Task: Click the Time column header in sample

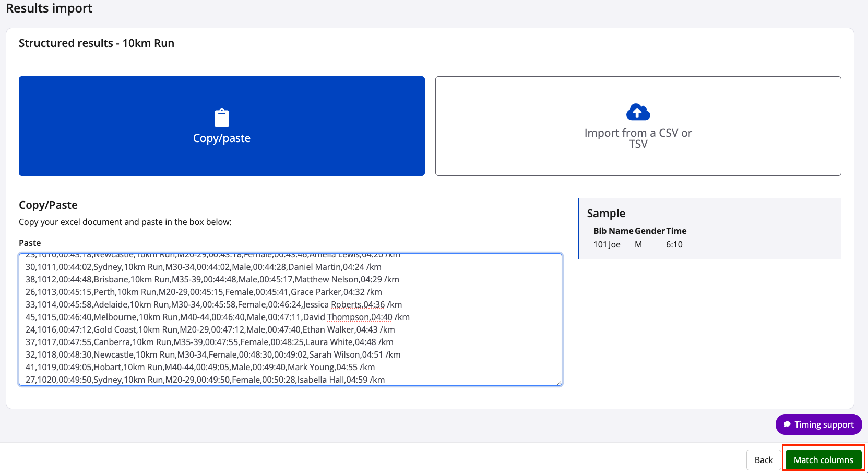Action: point(676,231)
